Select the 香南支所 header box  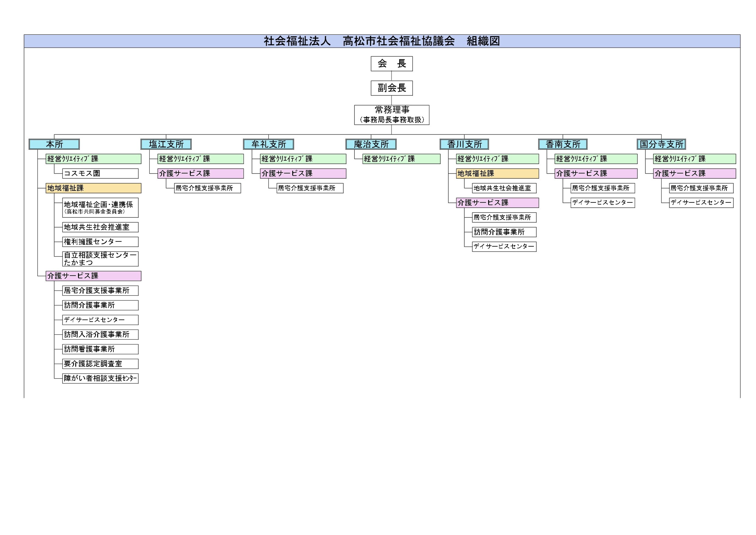click(x=563, y=144)
